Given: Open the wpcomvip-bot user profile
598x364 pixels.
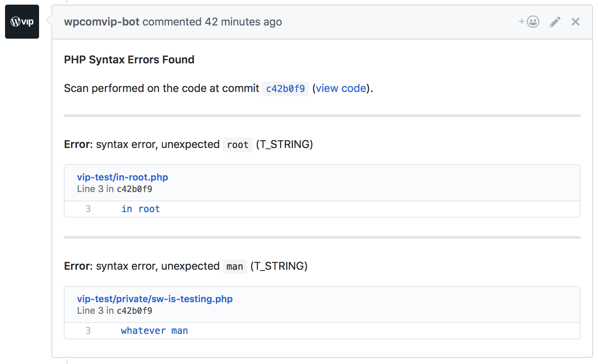Looking at the screenshot, I should (x=102, y=22).
